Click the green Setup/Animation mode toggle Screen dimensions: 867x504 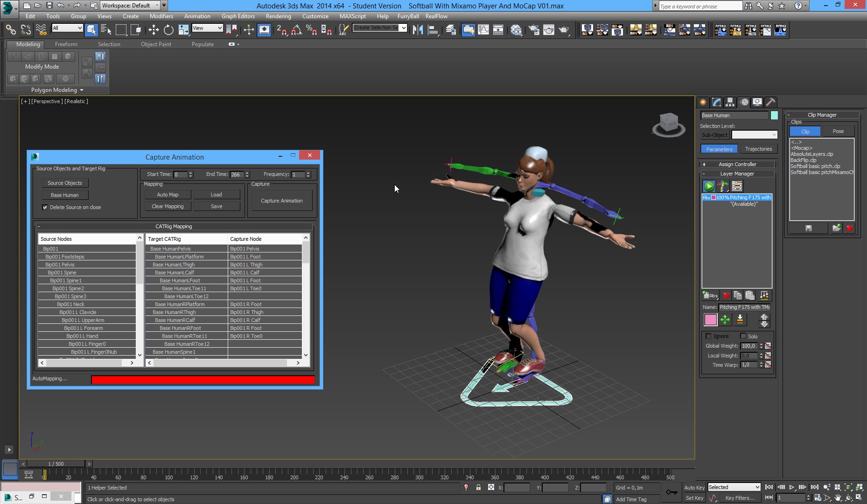click(709, 186)
